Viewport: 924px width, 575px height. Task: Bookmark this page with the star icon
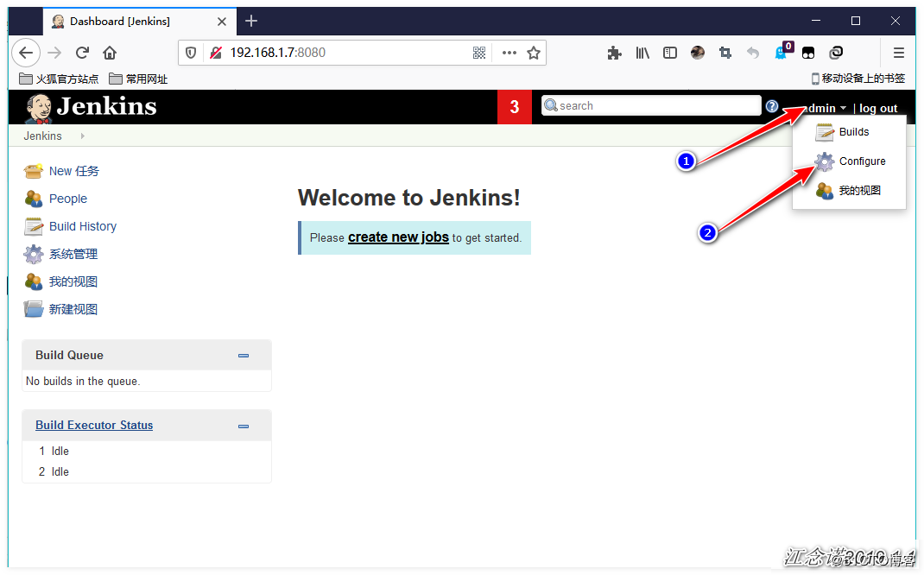[x=534, y=53]
